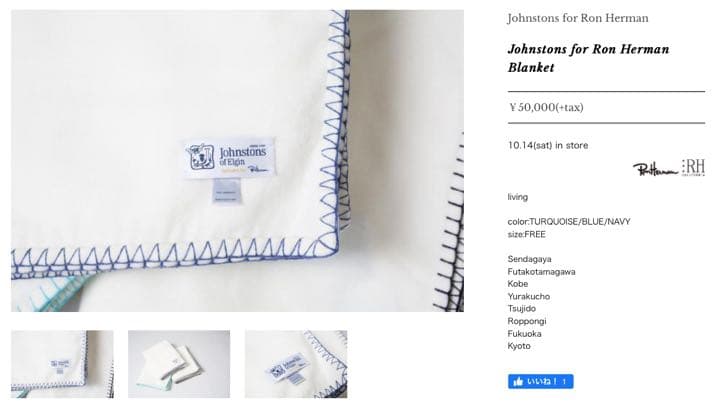Select the Roppongi store link
Image resolution: width=720 pixels, height=406 pixels.
pyautogui.click(x=527, y=321)
